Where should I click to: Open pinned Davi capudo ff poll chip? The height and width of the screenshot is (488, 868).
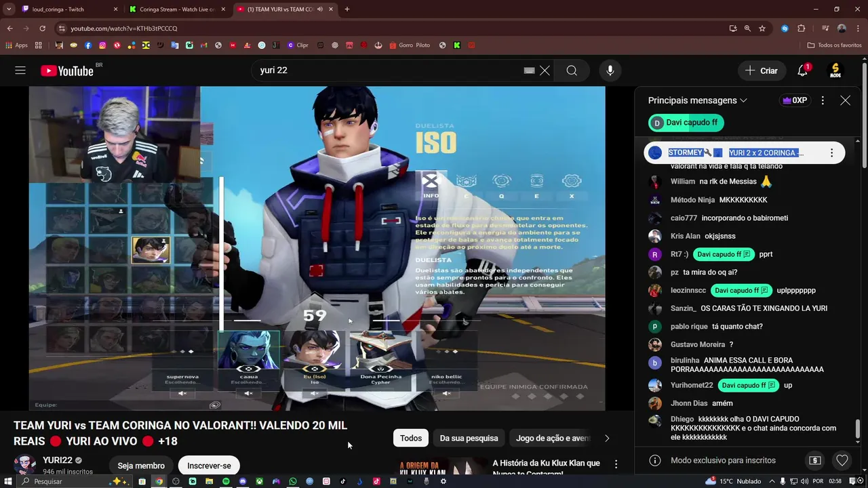[686, 123]
